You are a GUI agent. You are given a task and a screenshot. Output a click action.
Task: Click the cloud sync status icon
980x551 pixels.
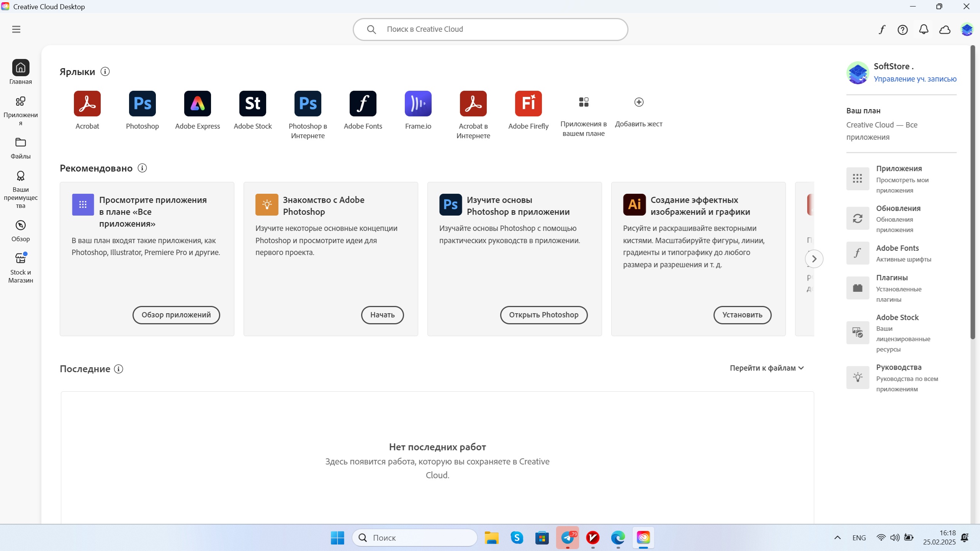944,29
